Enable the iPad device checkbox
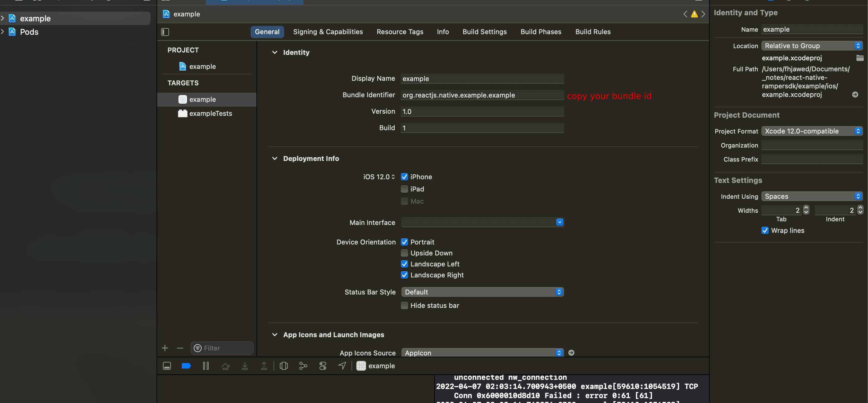The height and width of the screenshot is (403, 868). tap(404, 189)
